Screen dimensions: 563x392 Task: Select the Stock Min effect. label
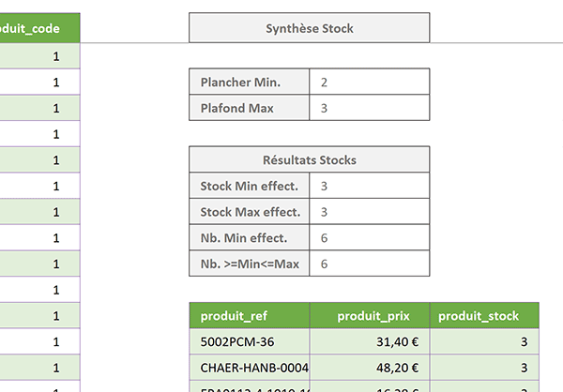coord(250,186)
